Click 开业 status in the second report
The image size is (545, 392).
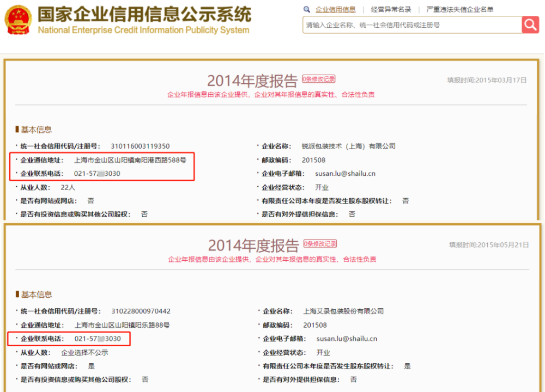323,352
